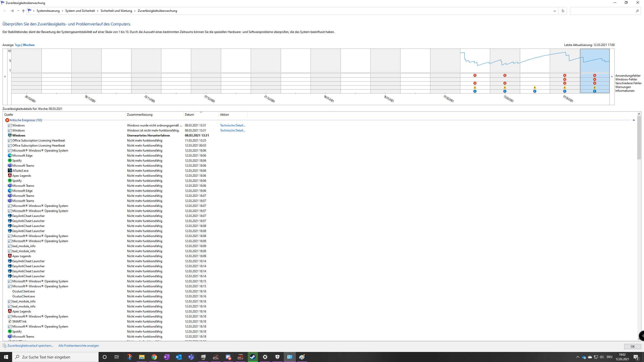Click the information icon for week 08.02.2021
644x362 pixels.
(475, 91)
